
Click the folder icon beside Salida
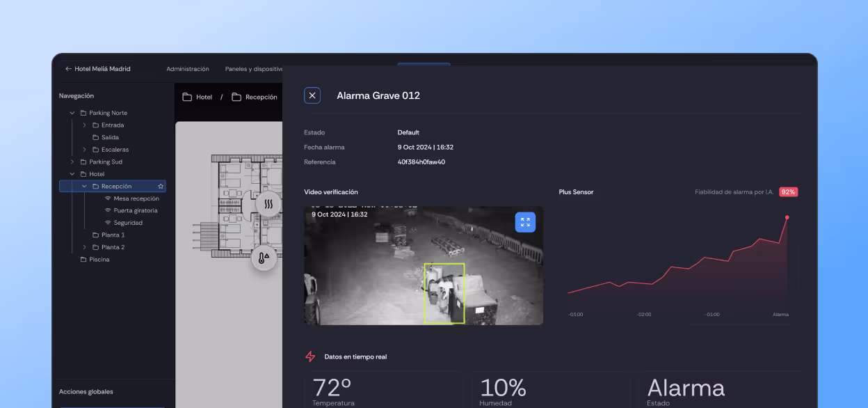coord(96,137)
